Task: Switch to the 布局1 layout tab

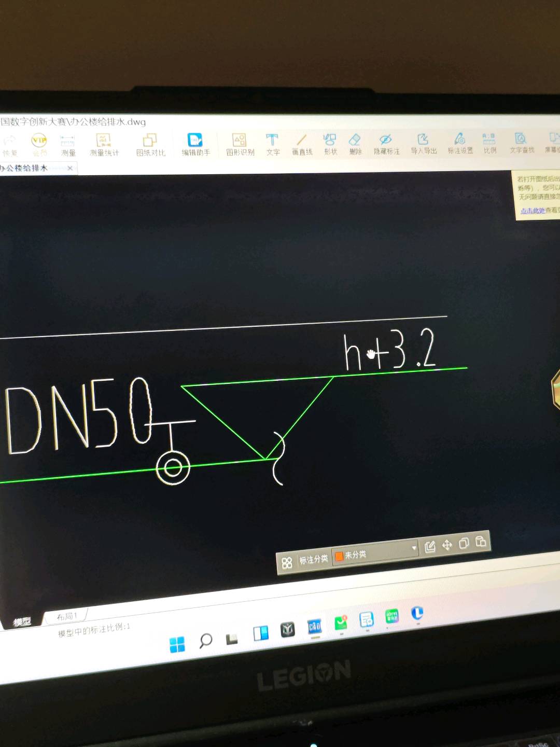Action: point(66,616)
